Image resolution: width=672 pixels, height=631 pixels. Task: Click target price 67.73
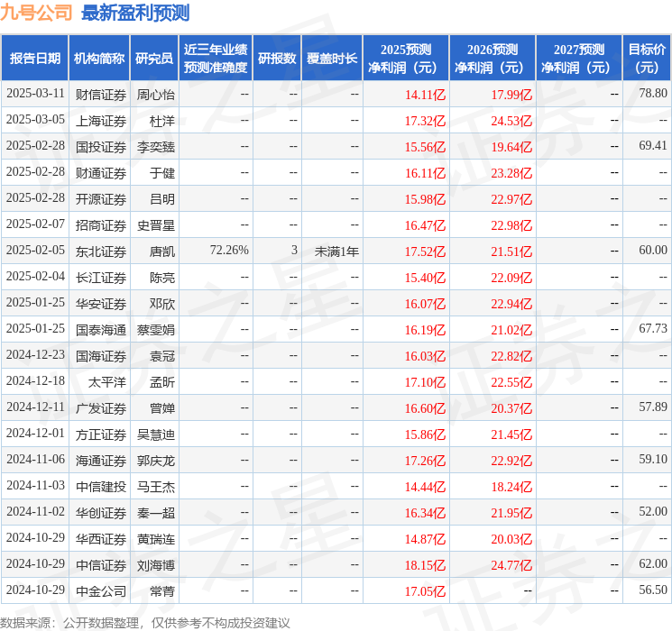click(653, 328)
